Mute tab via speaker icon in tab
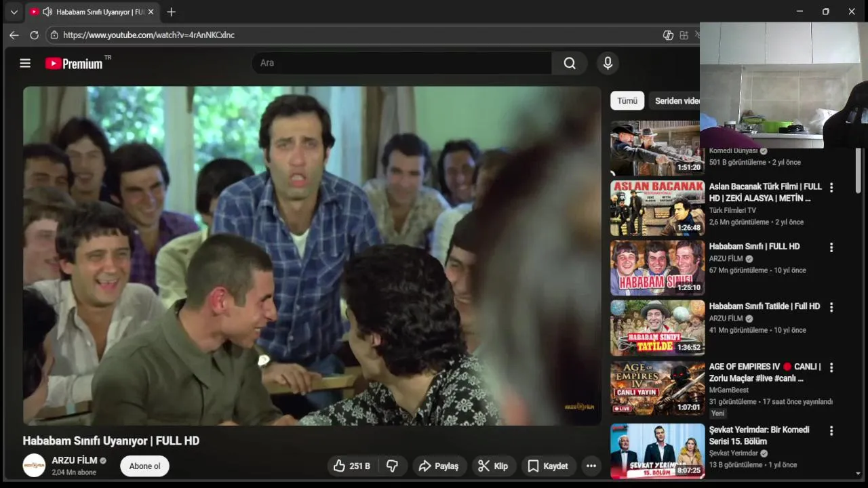Image resolution: width=868 pixels, height=488 pixels. 47,12
